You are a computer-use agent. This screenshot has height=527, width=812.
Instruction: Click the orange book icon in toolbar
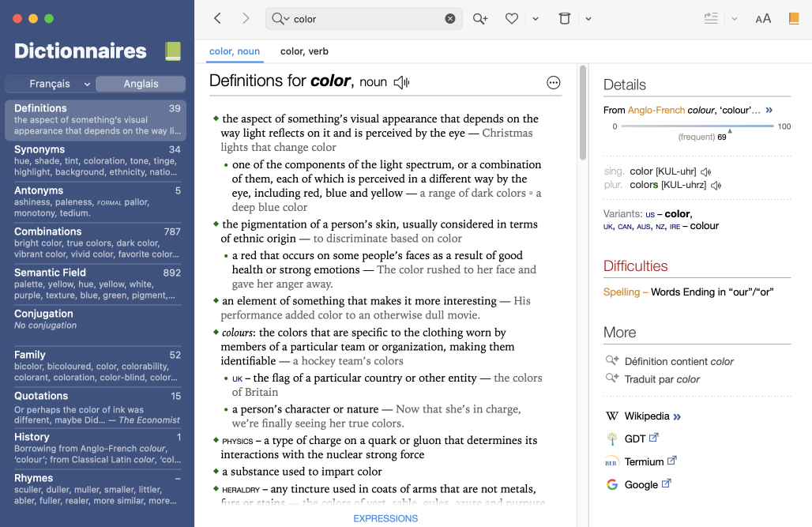[x=793, y=19]
